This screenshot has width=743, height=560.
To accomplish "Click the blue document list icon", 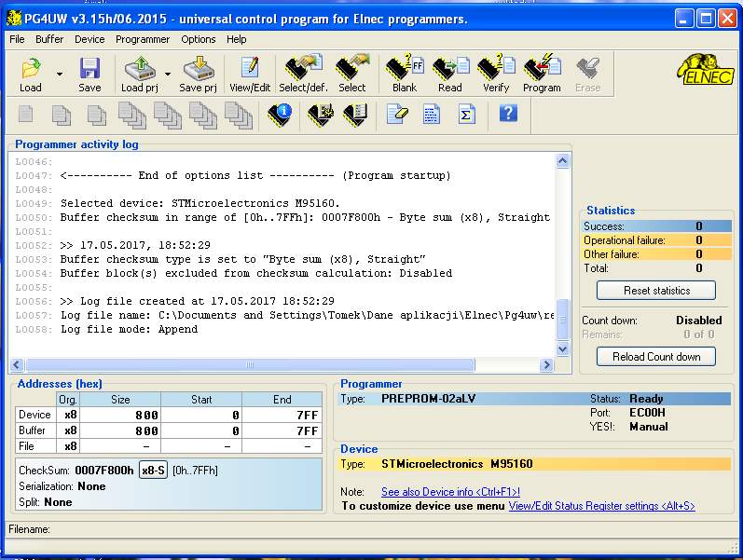I will [x=432, y=115].
